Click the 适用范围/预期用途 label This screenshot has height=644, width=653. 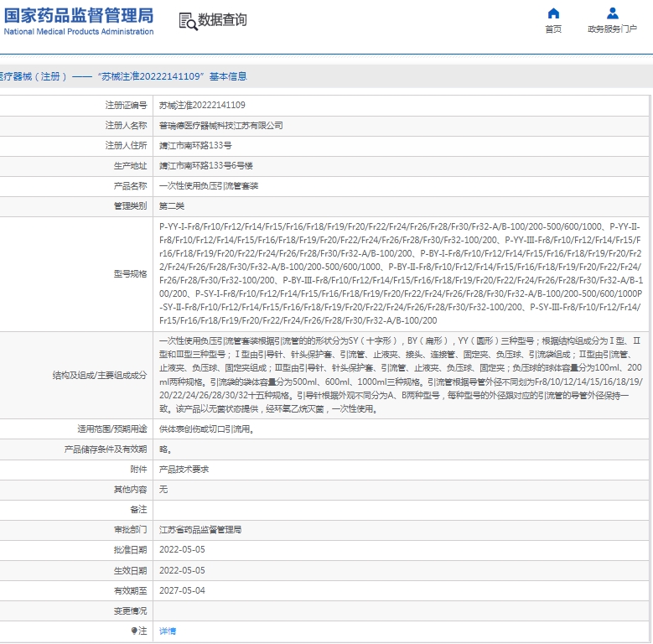pyautogui.click(x=111, y=429)
